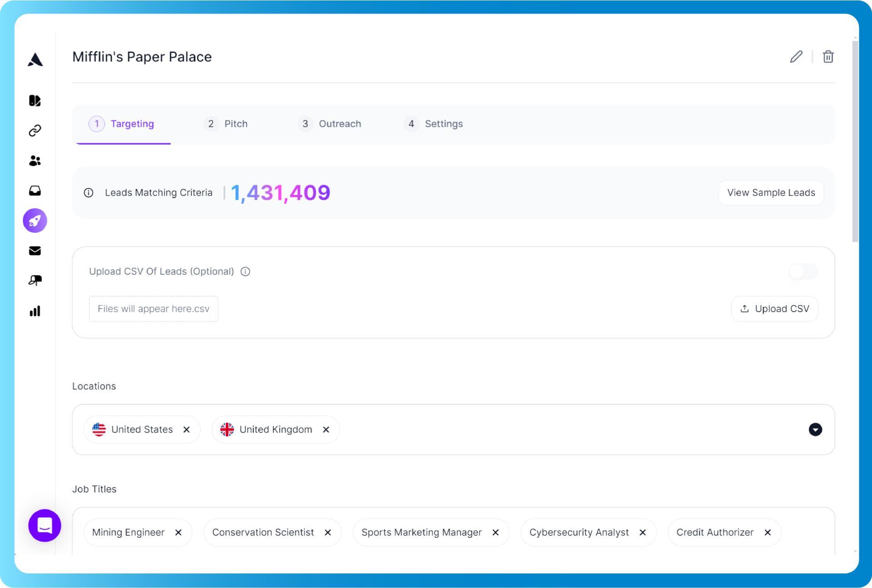The width and height of the screenshot is (872, 588).
Task: Select the rocket campaigns sidebar icon
Action: [35, 221]
